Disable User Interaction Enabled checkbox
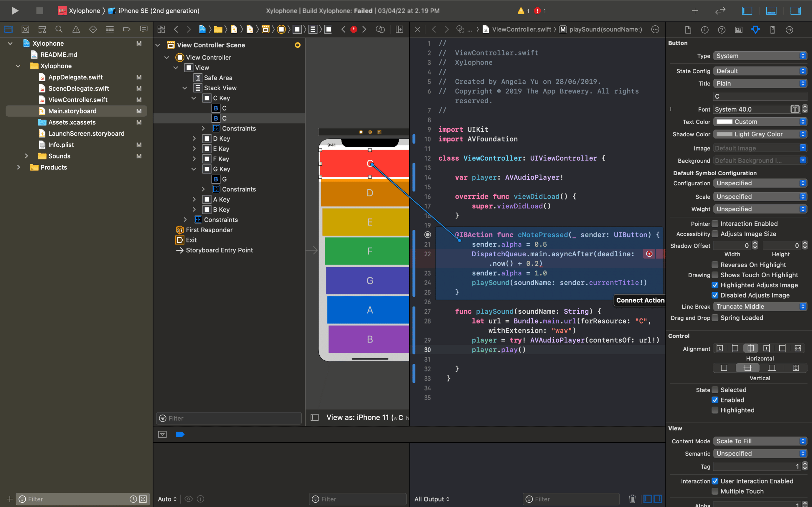This screenshot has width=812, height=507. [715, 481]
